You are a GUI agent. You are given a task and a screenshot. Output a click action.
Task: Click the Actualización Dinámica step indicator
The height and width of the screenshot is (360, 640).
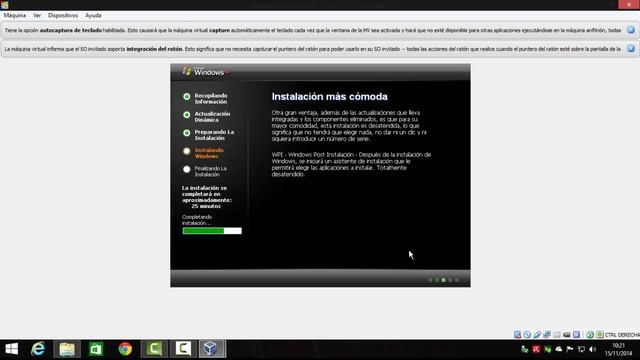click(x=187, y=115)
